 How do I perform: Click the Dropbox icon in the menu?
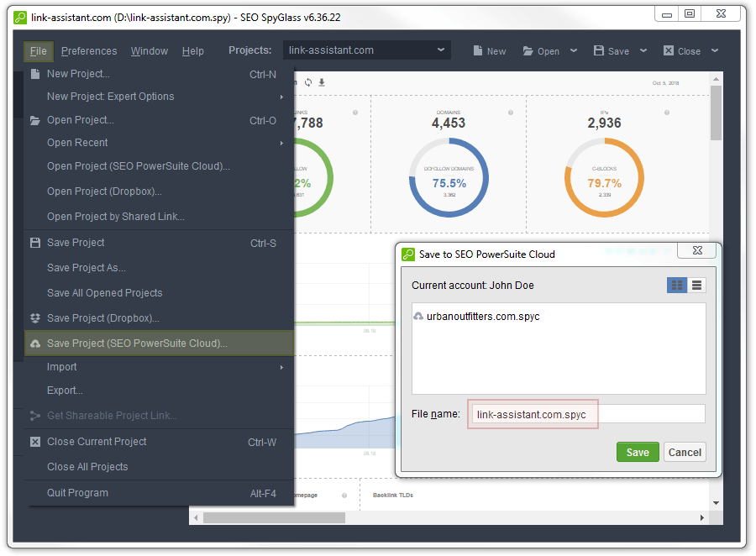35,318
